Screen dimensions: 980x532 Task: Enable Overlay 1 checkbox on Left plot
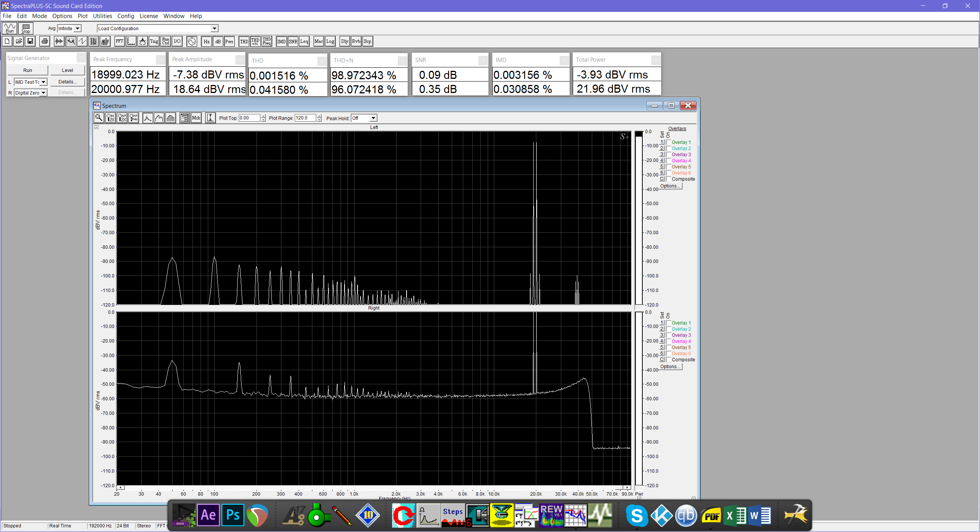[x=668, y=142]
